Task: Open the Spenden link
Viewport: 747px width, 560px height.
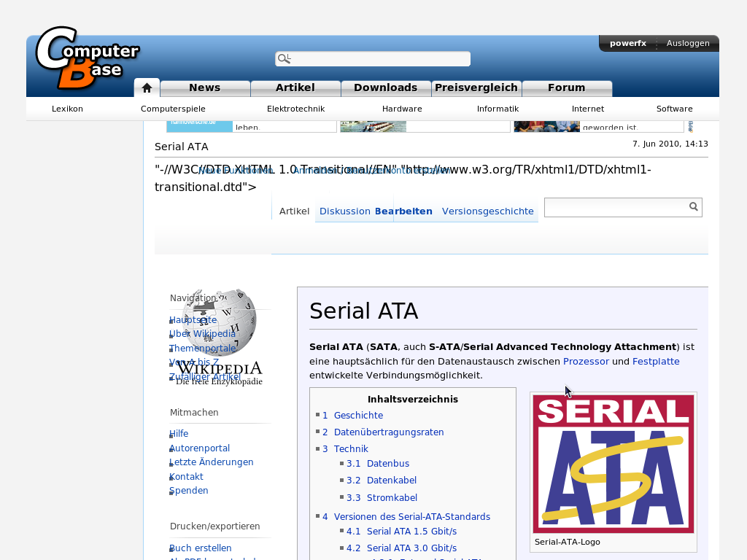Action: (189, 491)
